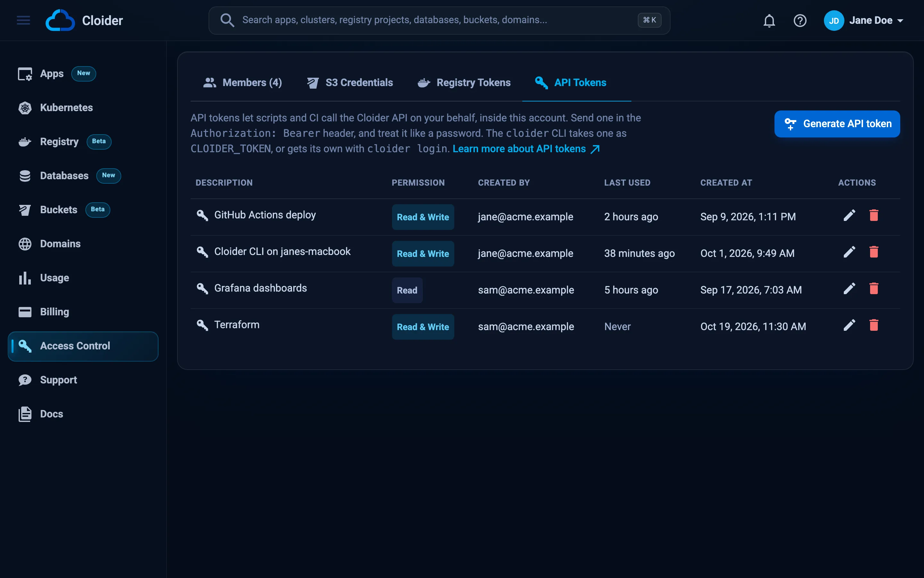Open Billing in the sidebar

click(83, 312)
